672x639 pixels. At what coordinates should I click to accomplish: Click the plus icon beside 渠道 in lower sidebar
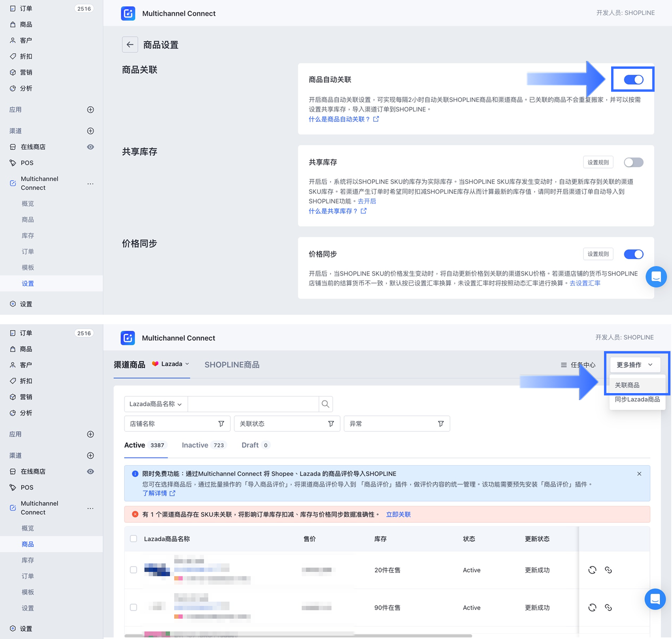click(91, 456)
